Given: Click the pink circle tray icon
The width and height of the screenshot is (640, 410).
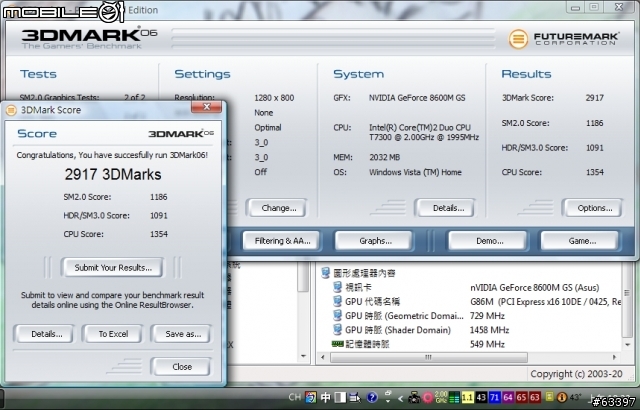Looking at the screenshot, I should 427,397.
